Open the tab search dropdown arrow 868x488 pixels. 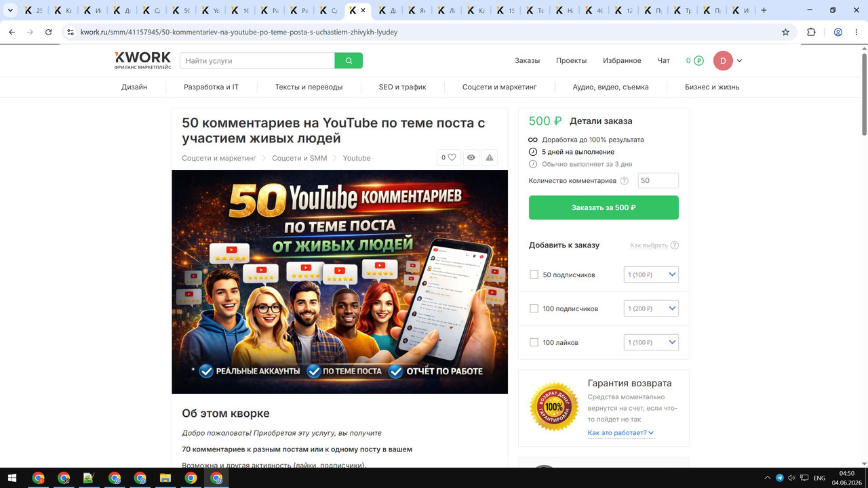(10, 10)
